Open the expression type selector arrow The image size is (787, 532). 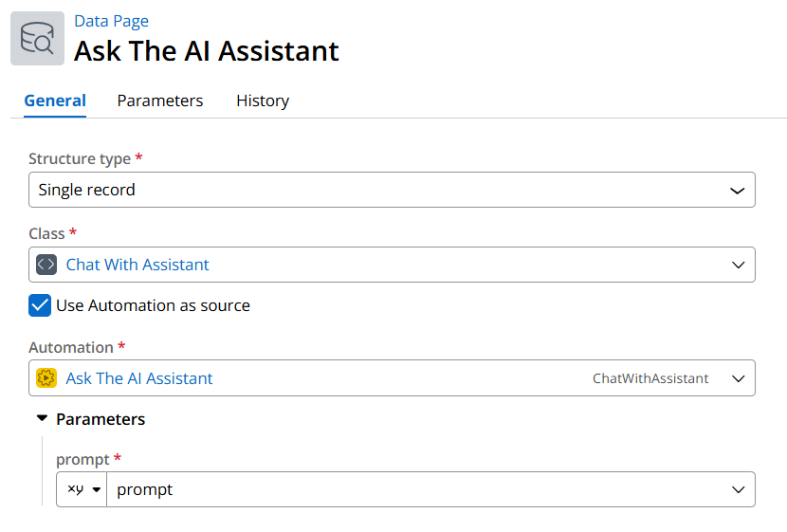pyautogui.click(x=97, y=489)
